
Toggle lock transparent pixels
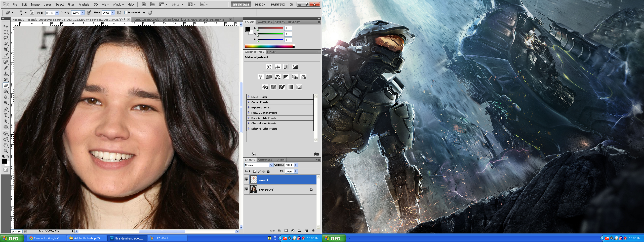pos(255,171)
